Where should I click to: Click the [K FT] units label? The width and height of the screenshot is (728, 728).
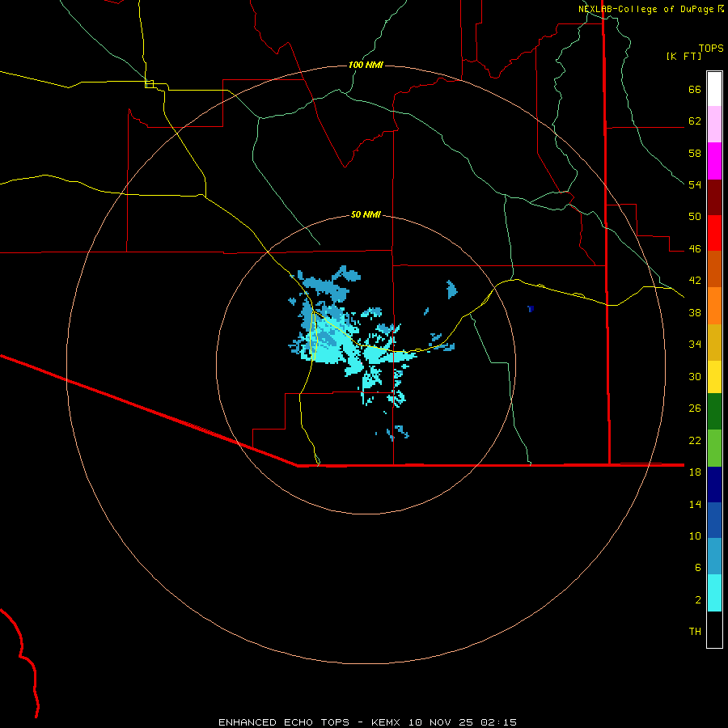coord(684,56)
